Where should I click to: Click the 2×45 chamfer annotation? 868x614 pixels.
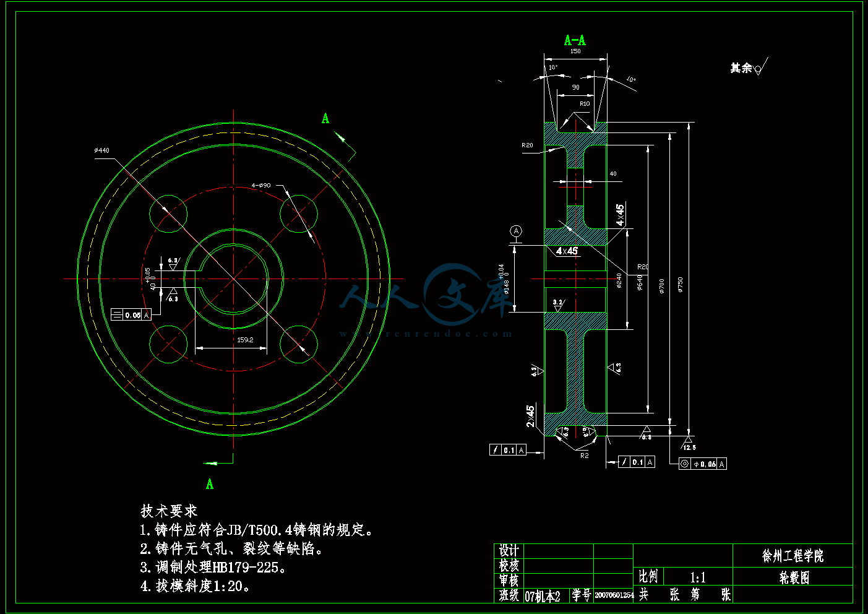point(531,416)
